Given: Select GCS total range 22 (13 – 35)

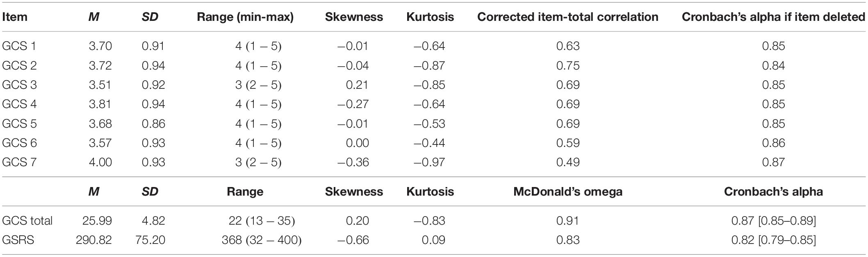Looking at the screenshot, I should tap(262, 221).
